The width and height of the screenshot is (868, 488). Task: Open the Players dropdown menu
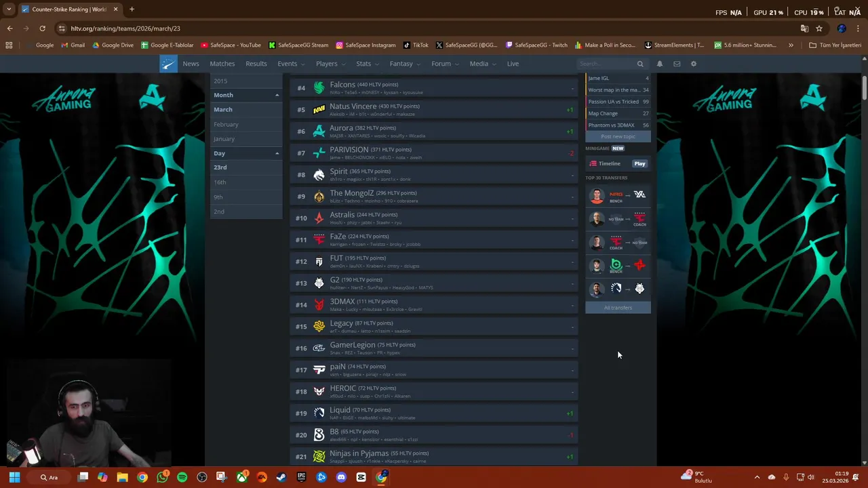point(330,64)
